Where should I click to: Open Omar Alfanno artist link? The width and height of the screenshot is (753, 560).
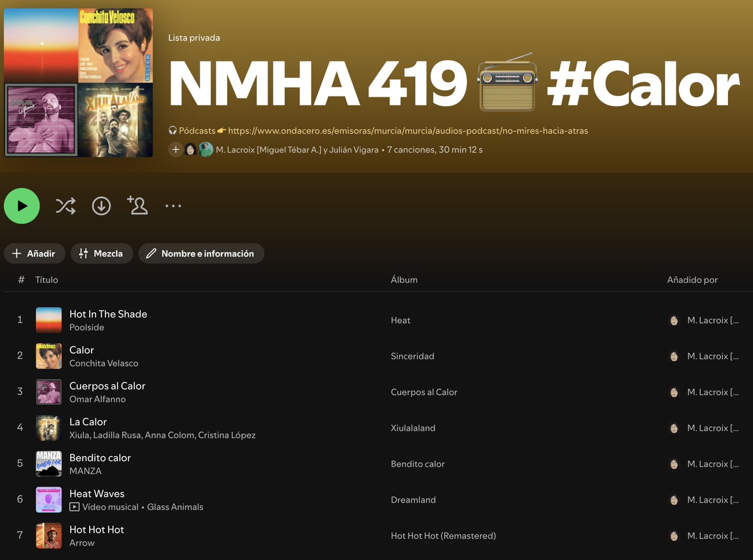[x=97, y=399]
